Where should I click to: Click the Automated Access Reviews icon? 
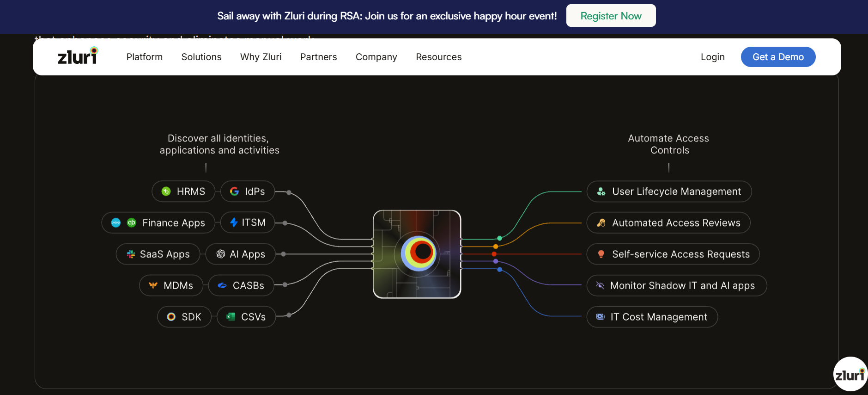[601, 223]
